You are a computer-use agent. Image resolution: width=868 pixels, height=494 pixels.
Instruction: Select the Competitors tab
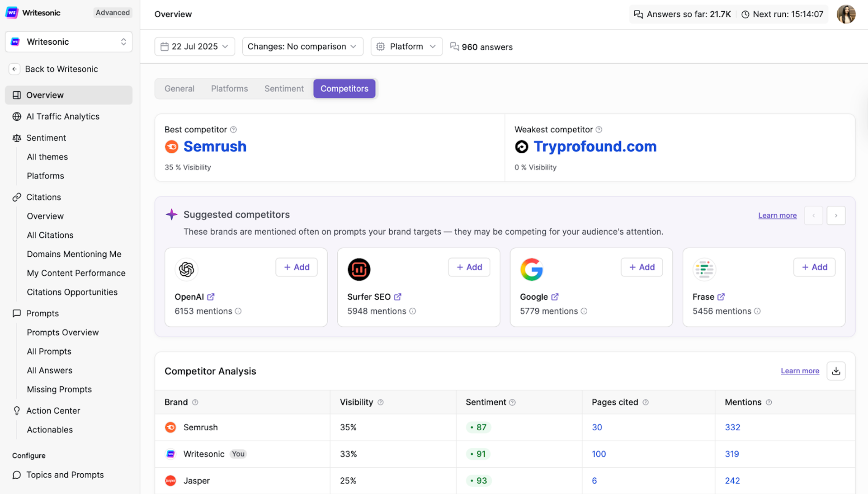point(344,89)
